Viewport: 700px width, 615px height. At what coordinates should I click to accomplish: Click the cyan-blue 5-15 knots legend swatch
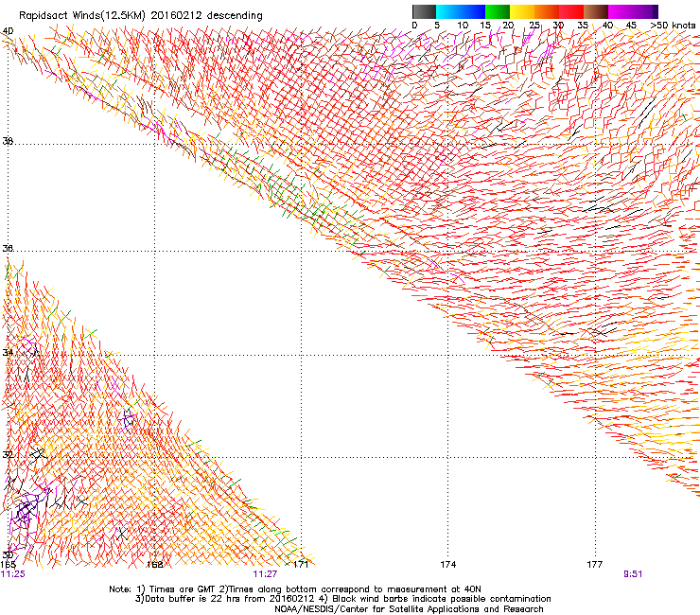(x=461, y=11)
